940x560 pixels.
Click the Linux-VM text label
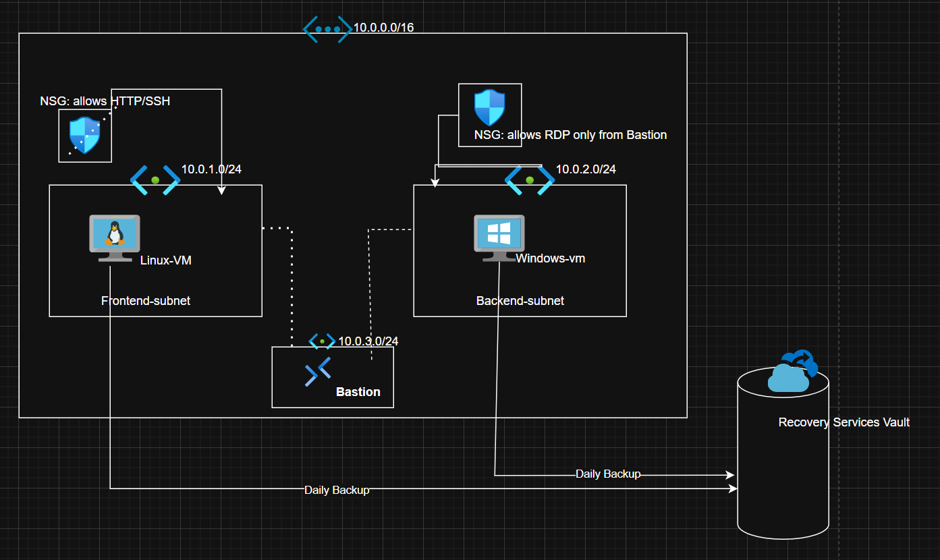pos(165,260)
